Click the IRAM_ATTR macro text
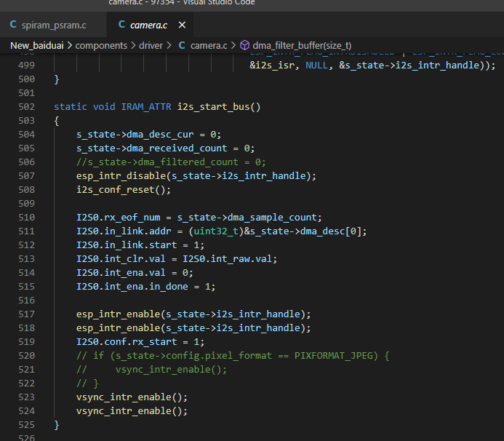Screen dimensions: 504x441 [x=146, y=107]
